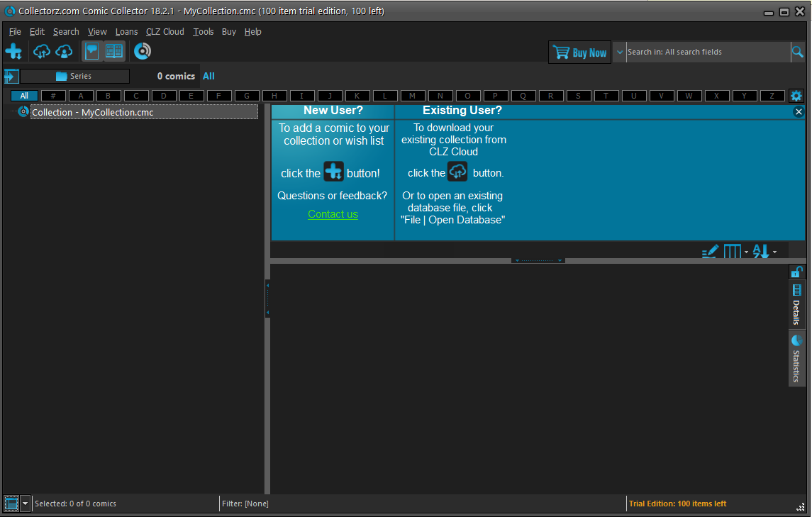Click the shopping cart Buy Now button
Image resolution: width=812 pixels, height=517 pixels.
pyautogui.click(x=580, y=52)
